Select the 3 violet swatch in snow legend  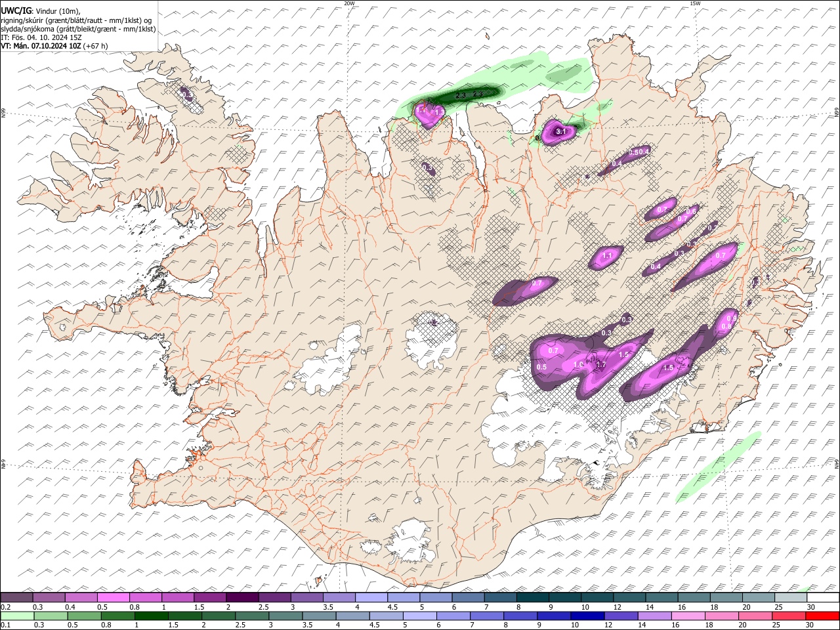(306, 597)
